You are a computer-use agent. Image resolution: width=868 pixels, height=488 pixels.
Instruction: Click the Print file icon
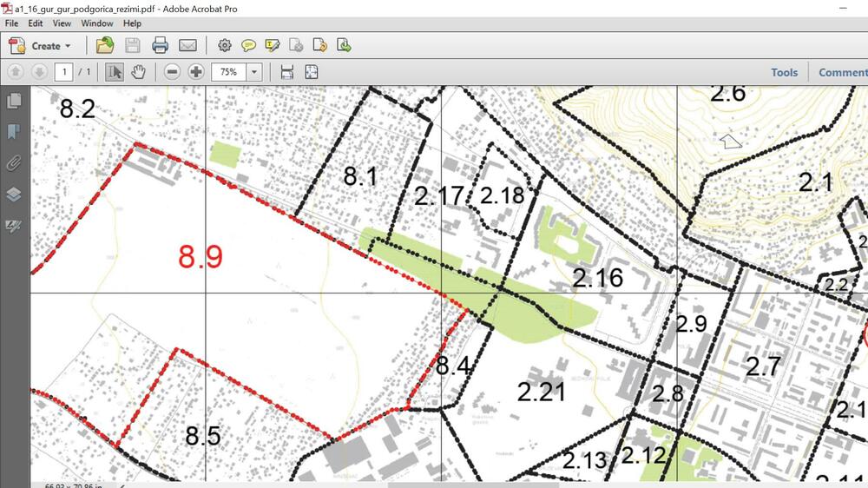[x=160, y=45]
